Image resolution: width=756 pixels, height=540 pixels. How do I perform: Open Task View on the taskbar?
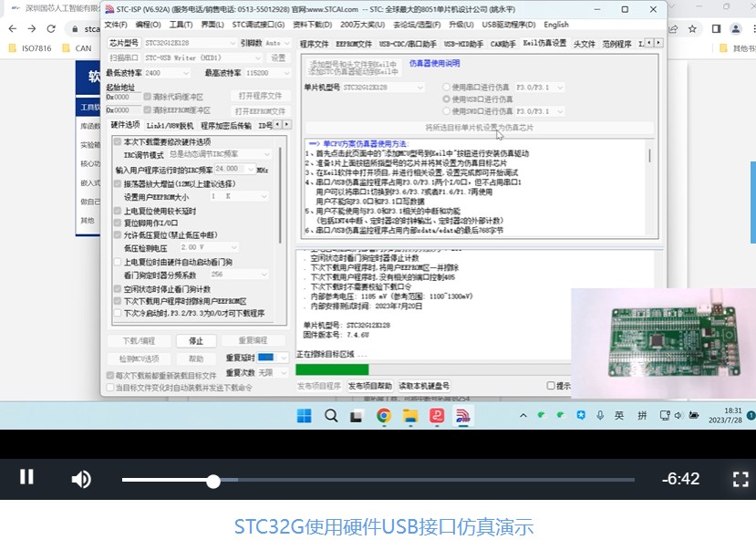(x=357, y=416)
